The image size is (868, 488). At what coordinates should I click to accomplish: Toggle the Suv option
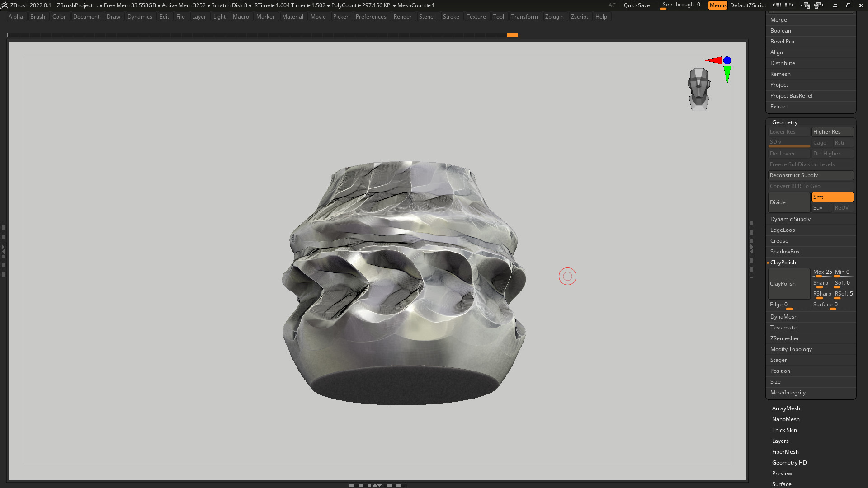[821, 208]
